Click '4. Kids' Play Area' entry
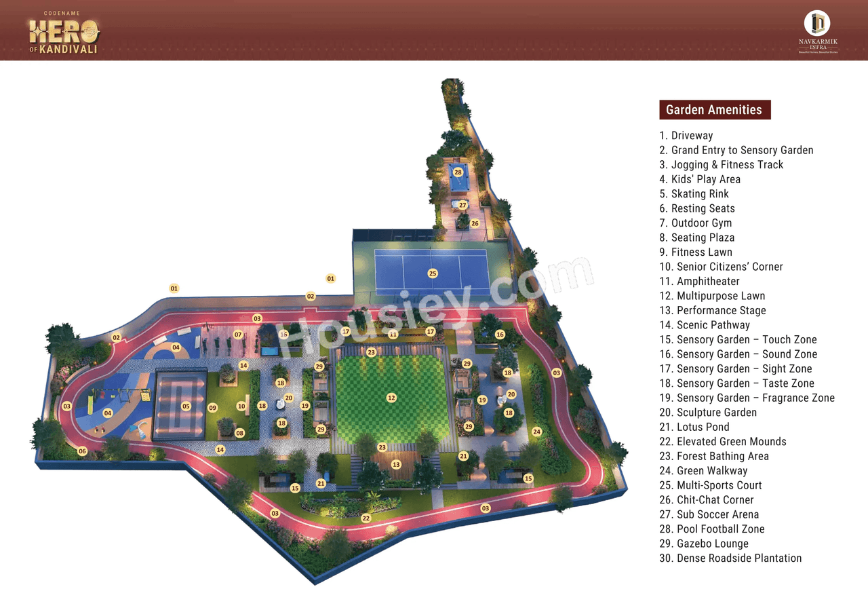 tap(700, 179)
